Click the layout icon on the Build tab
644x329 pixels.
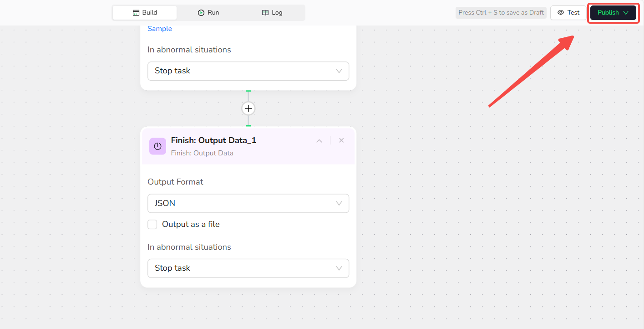(136, 13)
